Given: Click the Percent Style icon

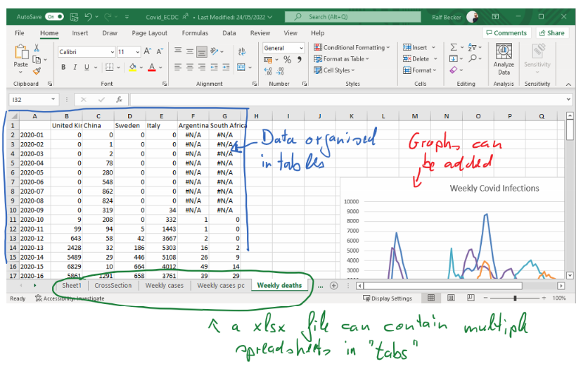Looking at the screenshot, I should pos(287,60).
